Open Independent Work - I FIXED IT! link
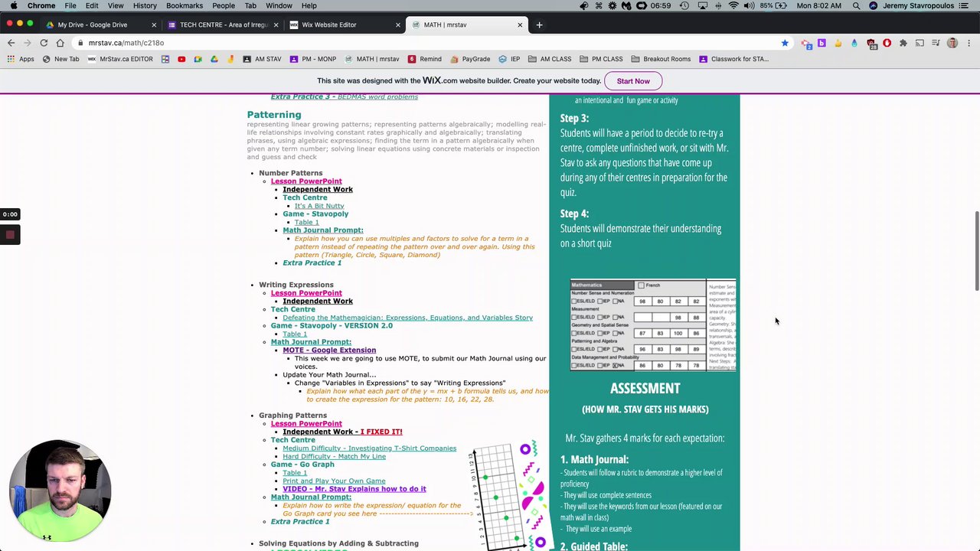 342,432
